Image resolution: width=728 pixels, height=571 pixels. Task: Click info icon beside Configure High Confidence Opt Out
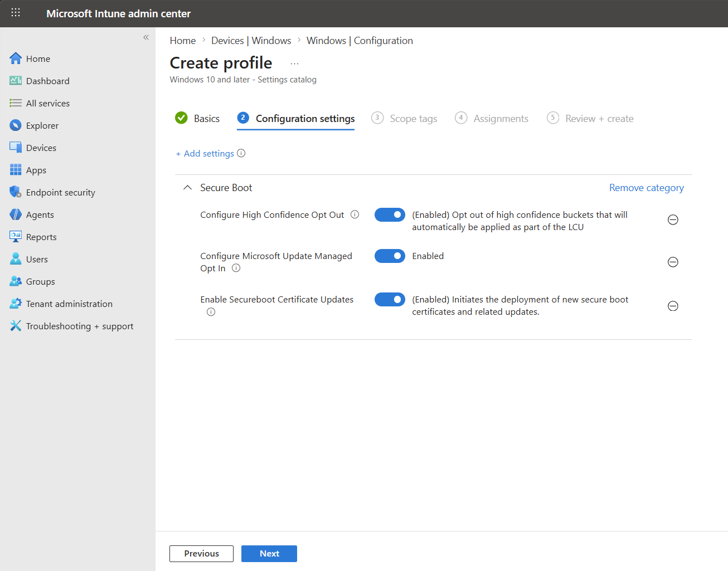pos(355,214)
